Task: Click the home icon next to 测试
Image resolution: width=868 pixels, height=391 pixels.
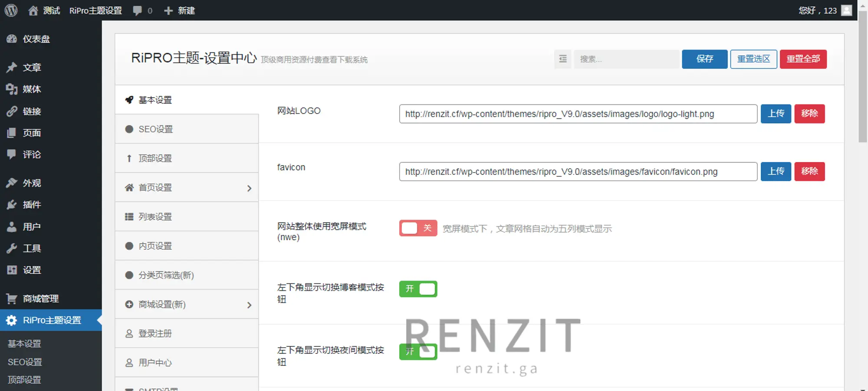Action: click(x=33, y=10)
